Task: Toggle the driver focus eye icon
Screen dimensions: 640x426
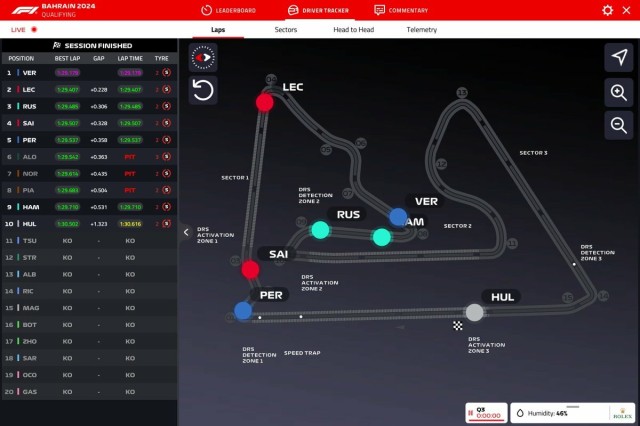Action: tap(203, 58)
